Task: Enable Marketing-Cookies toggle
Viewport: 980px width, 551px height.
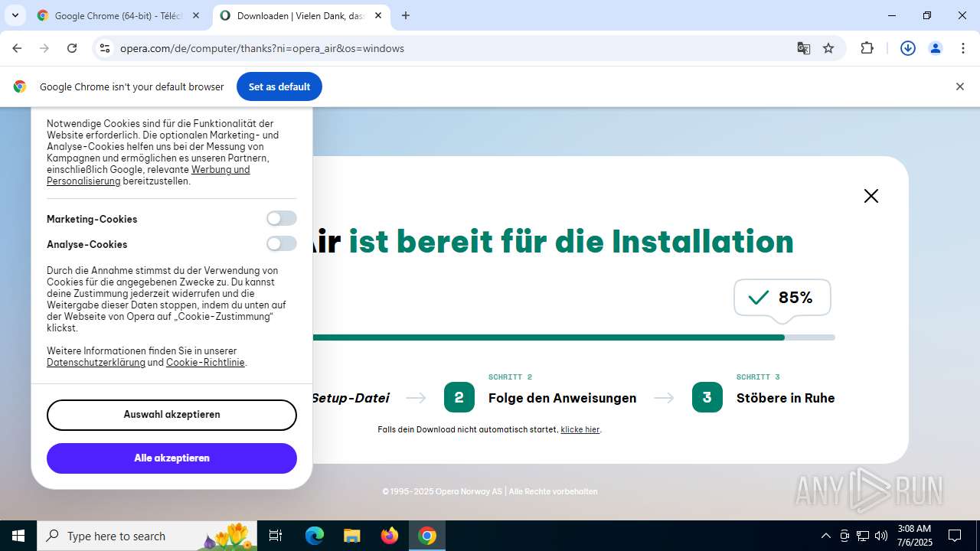Action: tap(282, 219)
